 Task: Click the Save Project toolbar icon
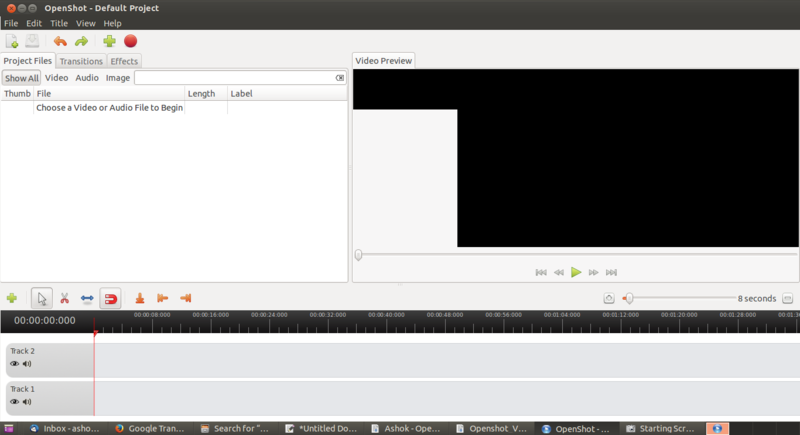tap(32, 41)
